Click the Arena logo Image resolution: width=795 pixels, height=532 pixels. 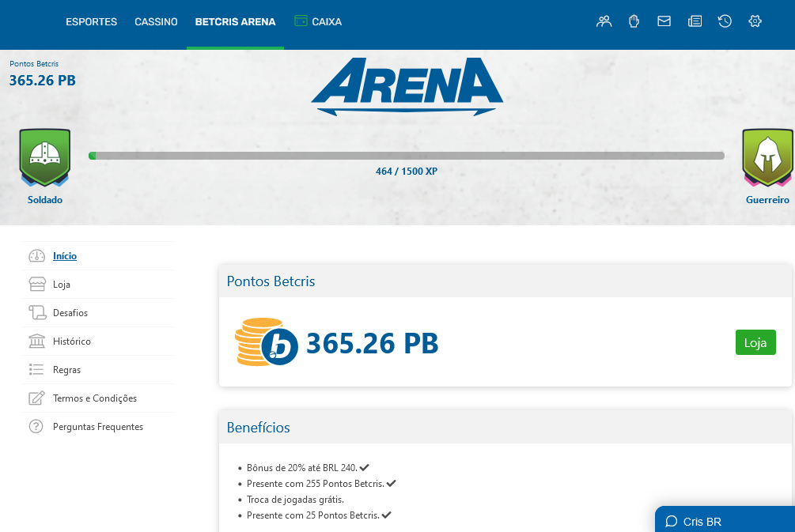pyautogui.click(x=407, y=86)
